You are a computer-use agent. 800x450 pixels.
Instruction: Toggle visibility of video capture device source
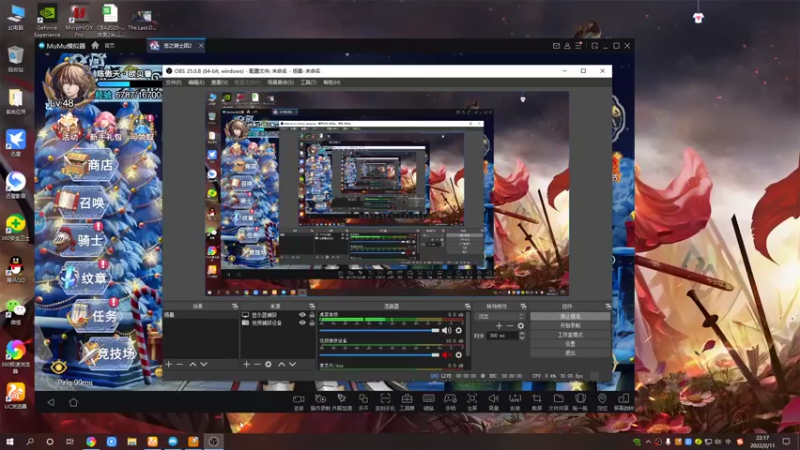coord(302,323)
